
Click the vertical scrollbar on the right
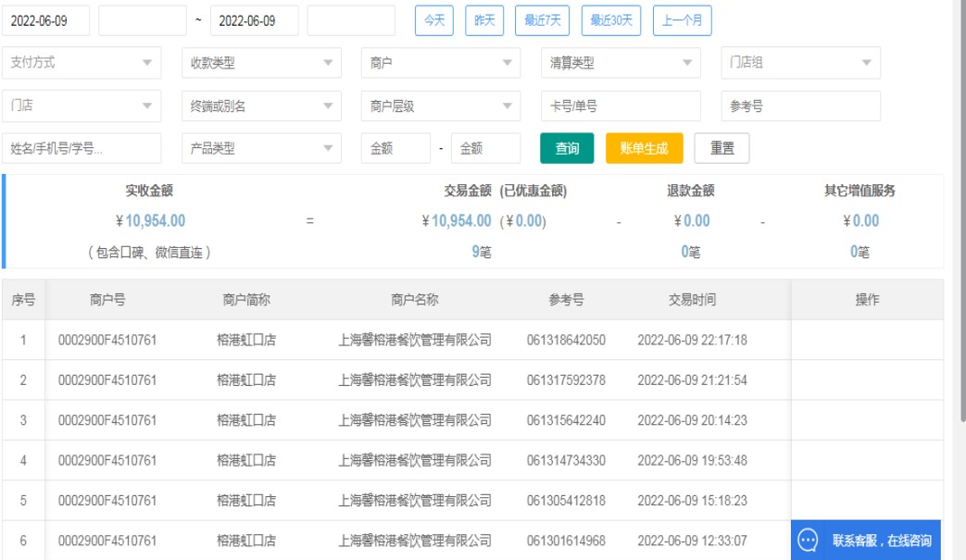tap(960, 231)
